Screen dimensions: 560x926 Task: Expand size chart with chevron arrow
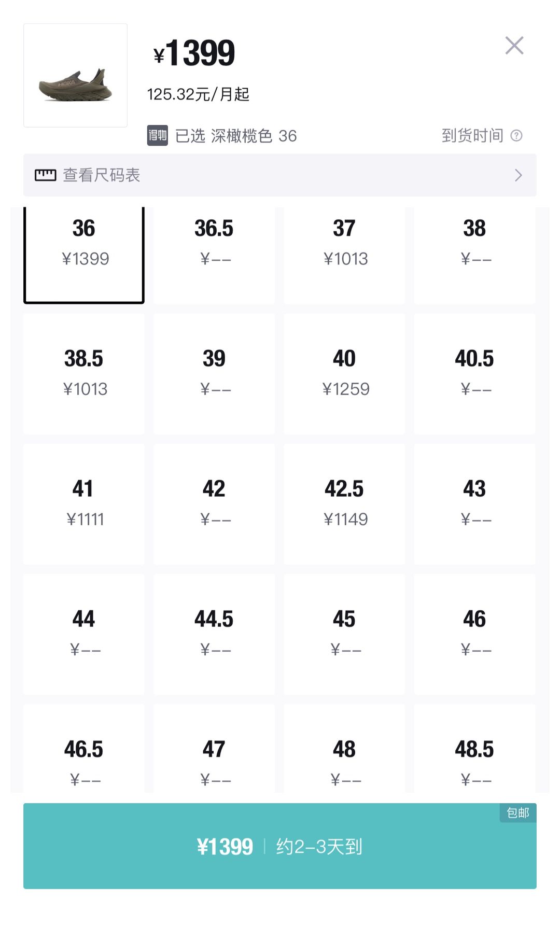(518, 175)
